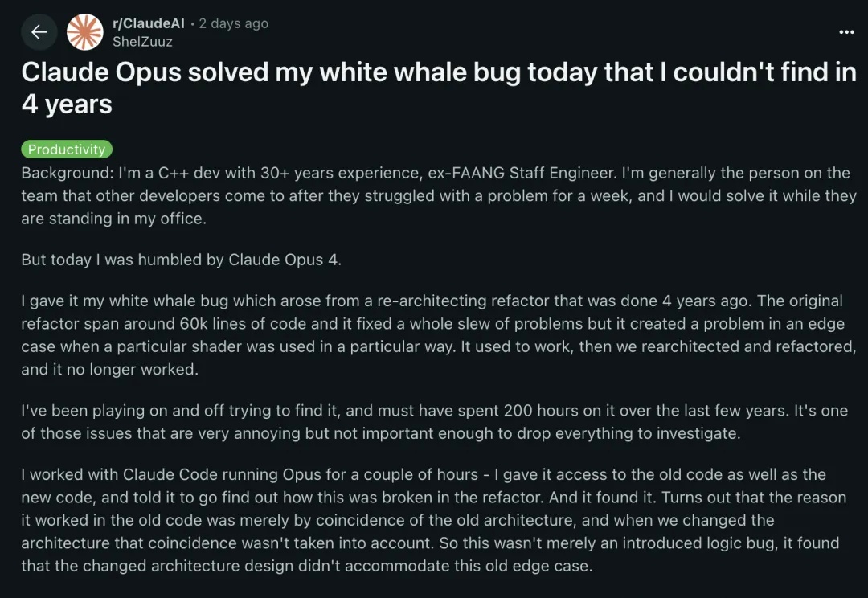Open ShelZuuz user profile
This screenshot has height=598, width=868.
click(x=142, y=42)
